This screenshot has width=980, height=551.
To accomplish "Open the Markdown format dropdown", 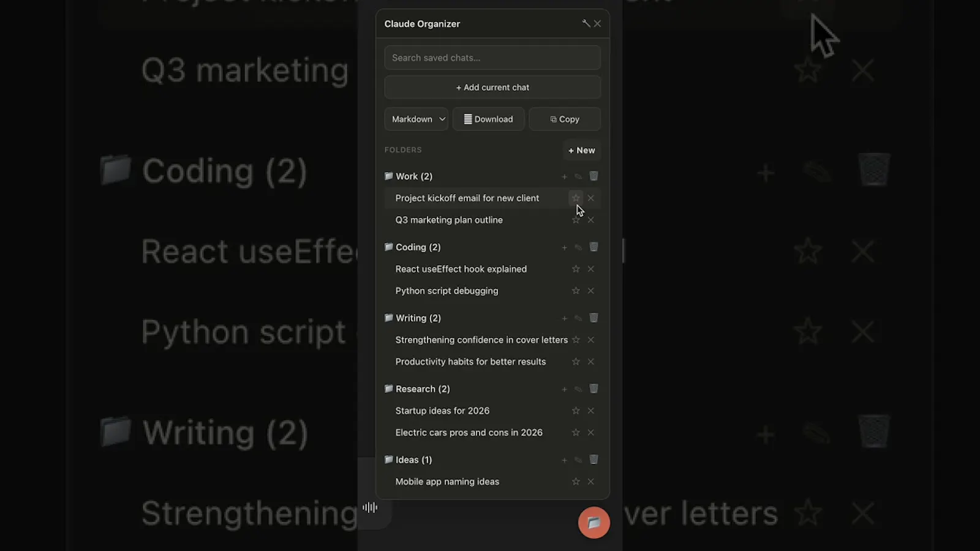I will [x=417, y=119].
